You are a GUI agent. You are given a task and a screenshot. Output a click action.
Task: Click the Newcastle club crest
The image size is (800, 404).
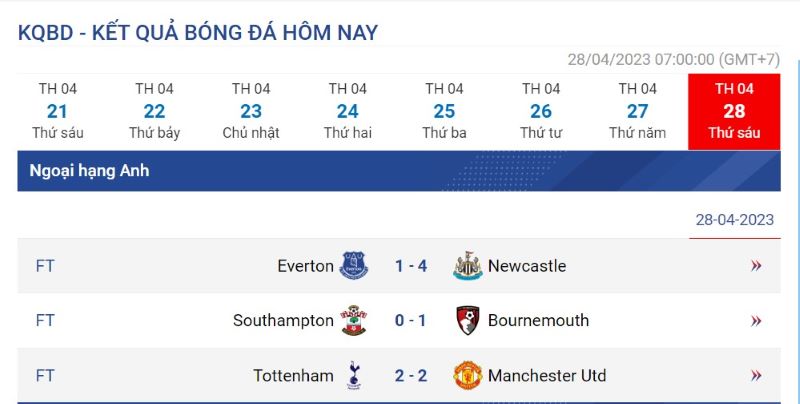(x=467, y=266)
